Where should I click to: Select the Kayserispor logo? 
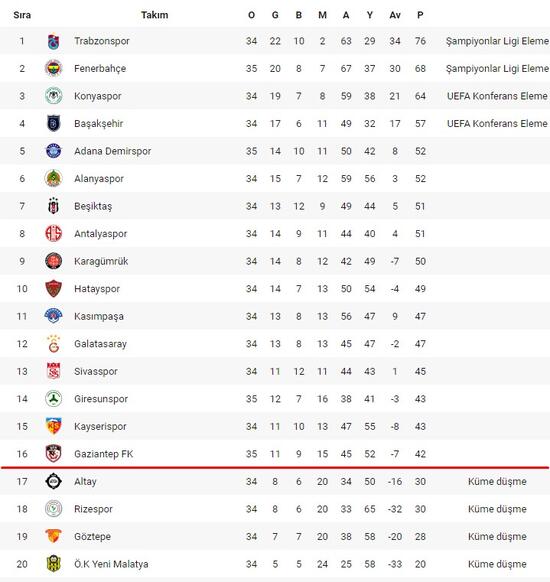(53, 426)
